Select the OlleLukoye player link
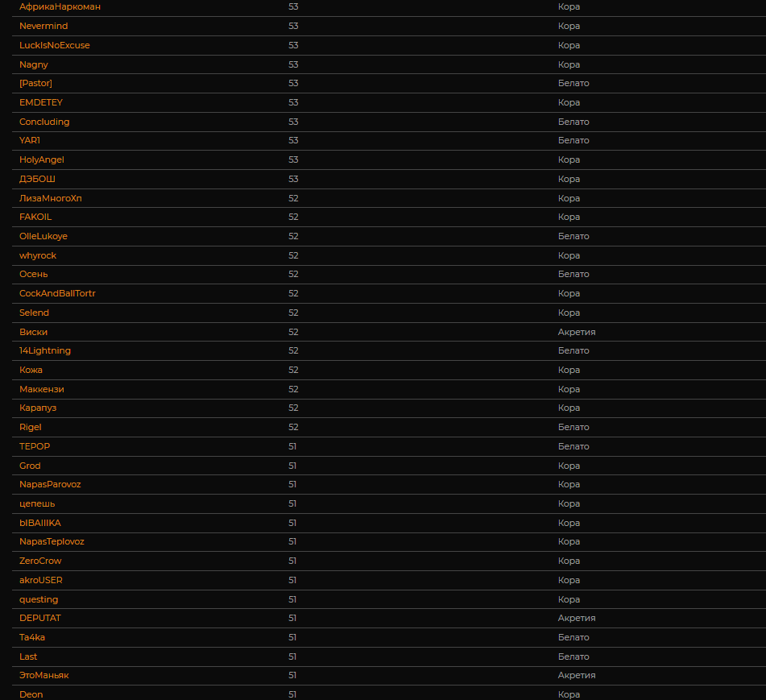This screenshot has height=700, width=766. point(43,236)
